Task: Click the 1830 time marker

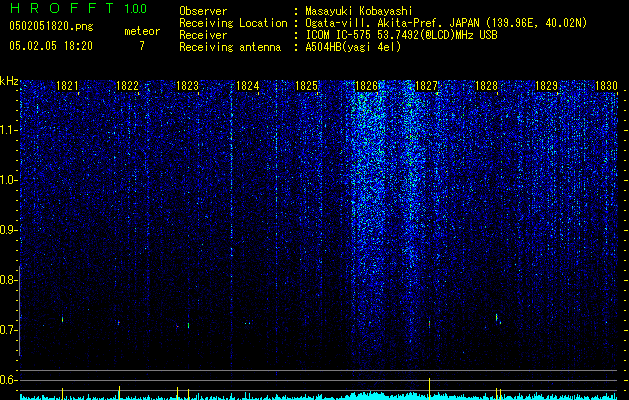Action: pyautogui.click(x=606, y=86)
